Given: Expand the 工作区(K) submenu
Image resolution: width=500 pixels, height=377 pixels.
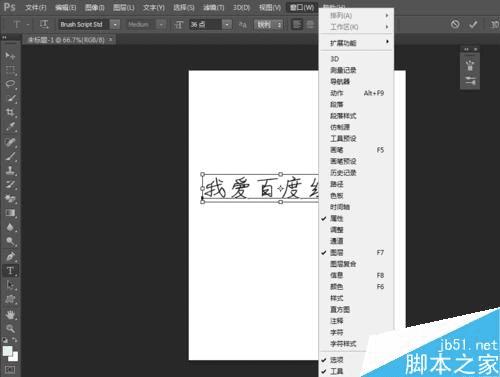Looking at the screenshot, I should point(357,27).
